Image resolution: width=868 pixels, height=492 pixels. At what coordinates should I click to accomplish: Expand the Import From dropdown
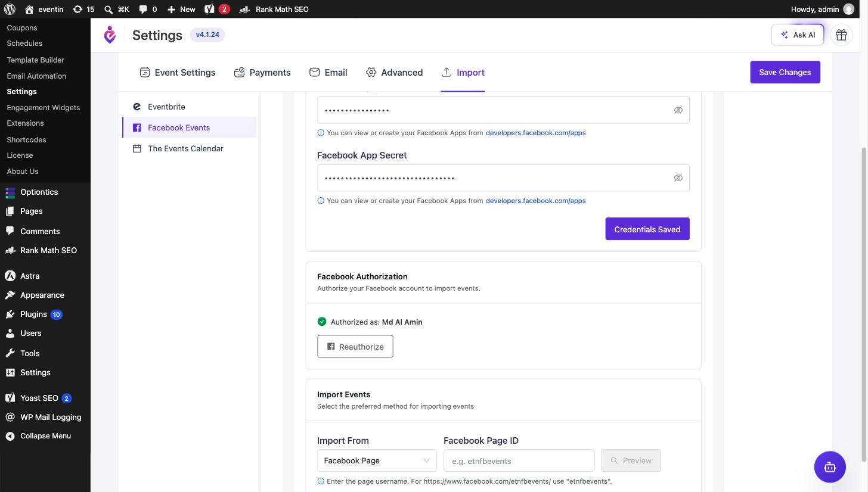point(377,460)
